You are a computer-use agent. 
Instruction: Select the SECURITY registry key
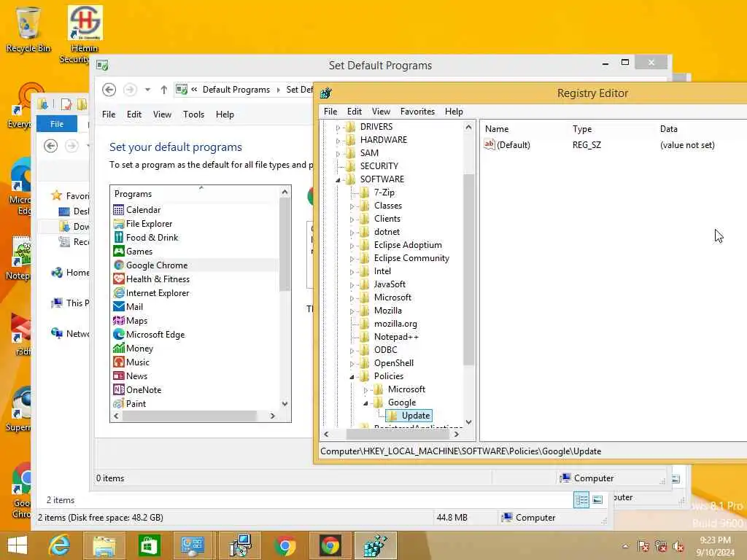pyautogui.click(x=379, y=166)
